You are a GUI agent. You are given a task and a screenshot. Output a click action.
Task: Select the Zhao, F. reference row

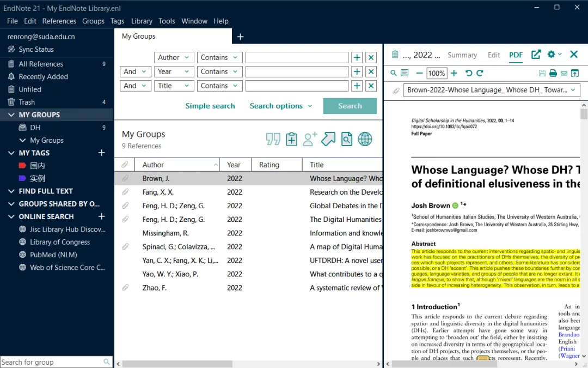[248, 288]
